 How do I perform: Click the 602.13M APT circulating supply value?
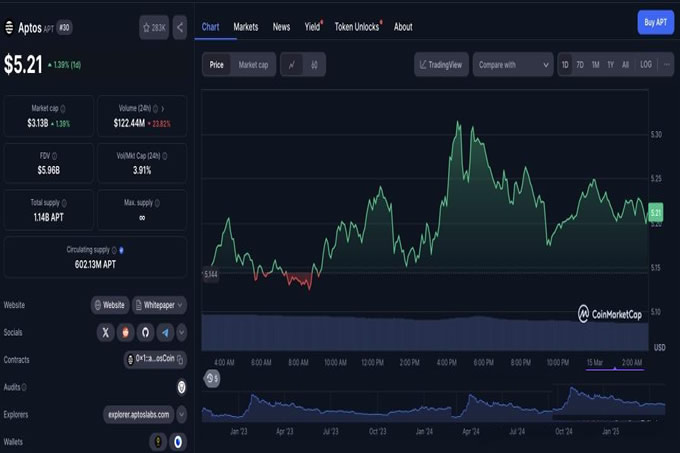[95, 264]
